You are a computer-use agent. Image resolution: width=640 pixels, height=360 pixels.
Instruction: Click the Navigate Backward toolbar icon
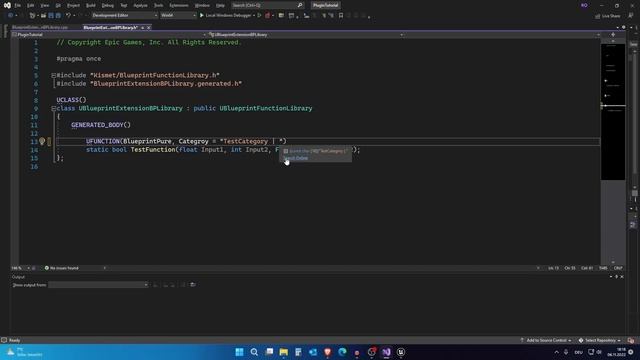coord(10,16)
